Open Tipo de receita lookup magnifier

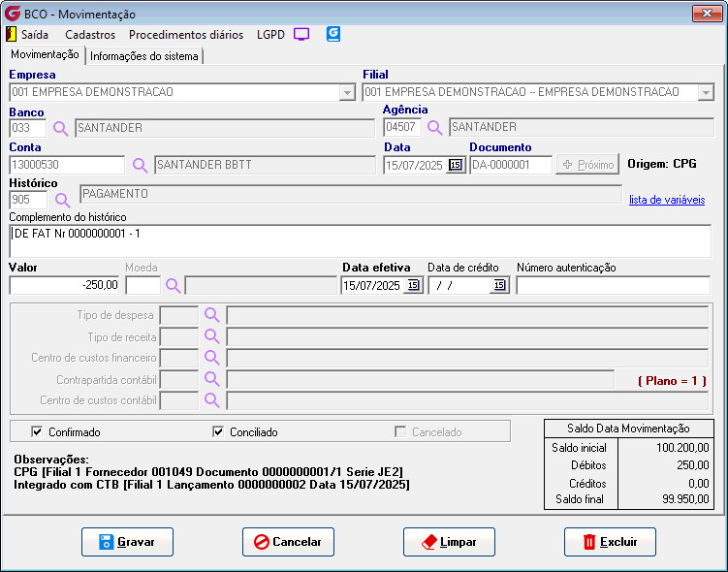pyautogui.click(x=211, y=336)
